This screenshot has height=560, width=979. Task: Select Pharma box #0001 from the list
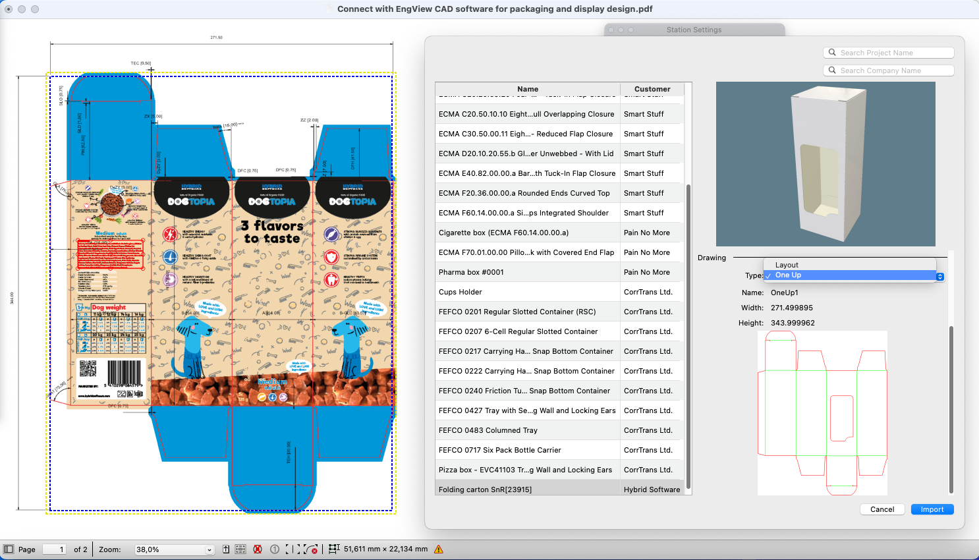click(x=527, y=272)
